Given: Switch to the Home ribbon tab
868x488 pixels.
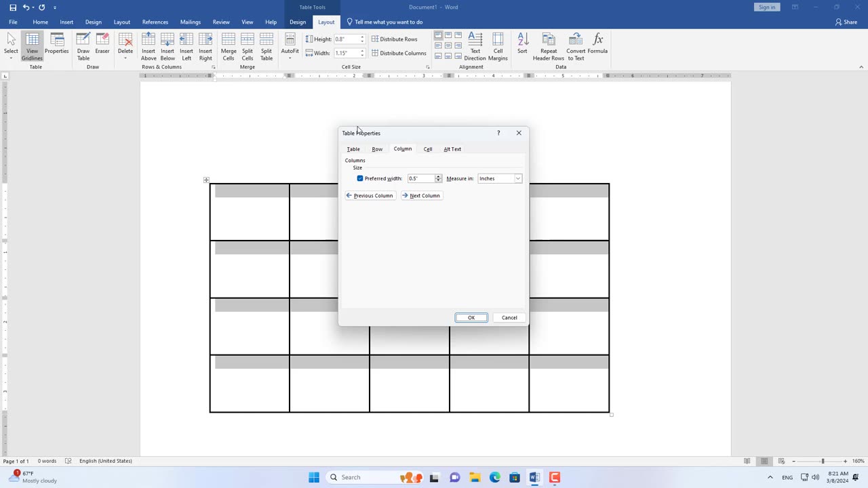Looking at the screenshot, I should (x=41, y=22).
